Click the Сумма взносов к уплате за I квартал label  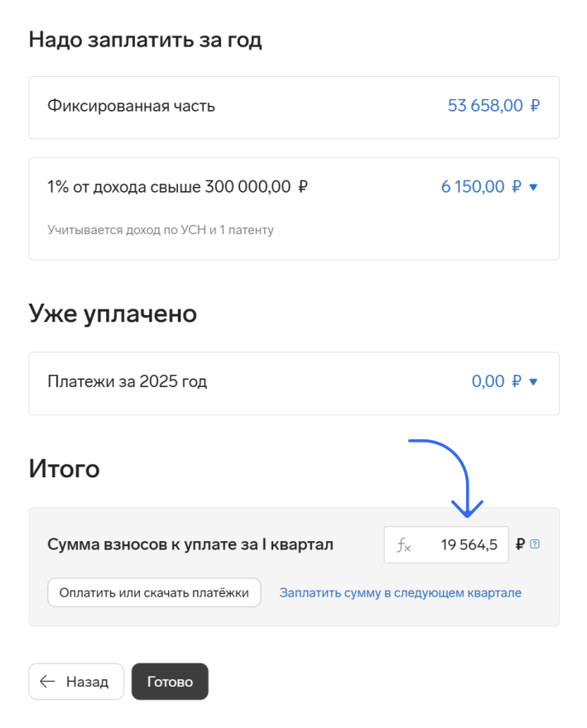[190, 544]
